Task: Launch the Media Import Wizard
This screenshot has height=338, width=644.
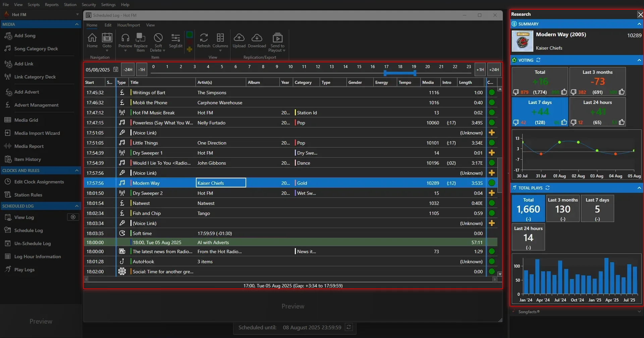Action: pos(37,133)
